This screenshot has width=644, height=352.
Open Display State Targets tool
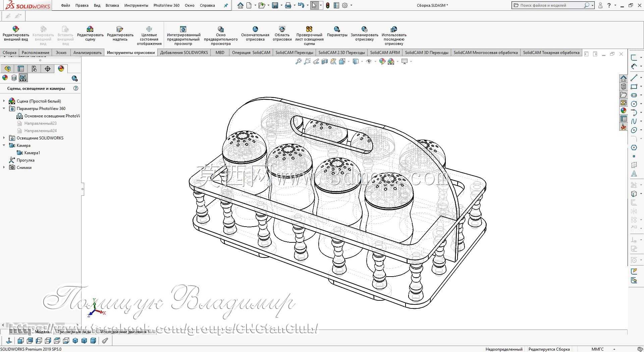pyautogui.click(x=149, y=29)
